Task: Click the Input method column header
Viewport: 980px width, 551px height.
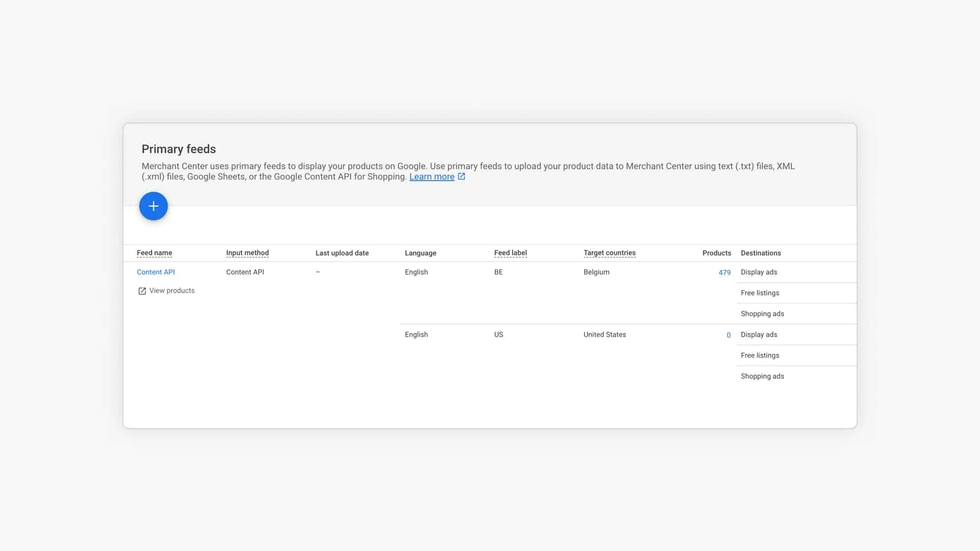Action: (247, 253)
